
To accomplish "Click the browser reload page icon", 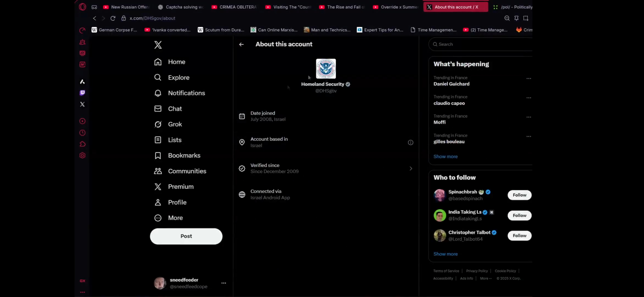I will click(113, 18).
